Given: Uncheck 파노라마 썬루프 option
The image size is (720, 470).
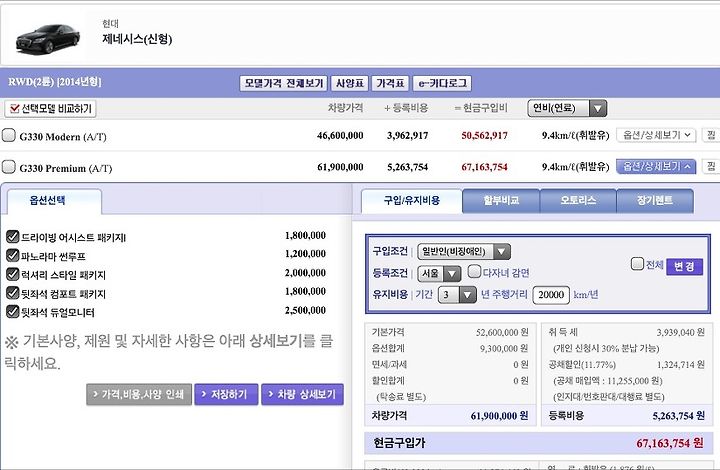Looking at the screenshot, I should click(12, 256).
